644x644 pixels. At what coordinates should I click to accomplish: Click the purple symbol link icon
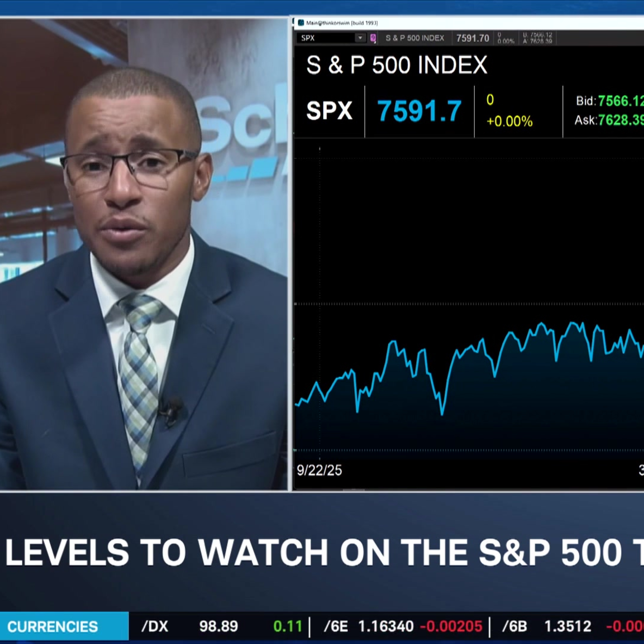[x=373, y=38]
